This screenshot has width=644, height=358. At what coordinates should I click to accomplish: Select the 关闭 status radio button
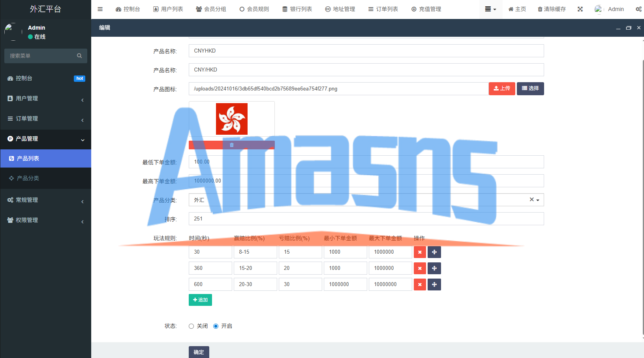(191, 326)
